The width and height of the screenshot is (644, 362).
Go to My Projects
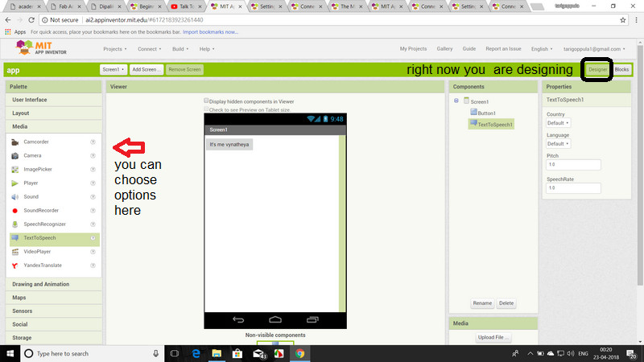coord(413,48)
